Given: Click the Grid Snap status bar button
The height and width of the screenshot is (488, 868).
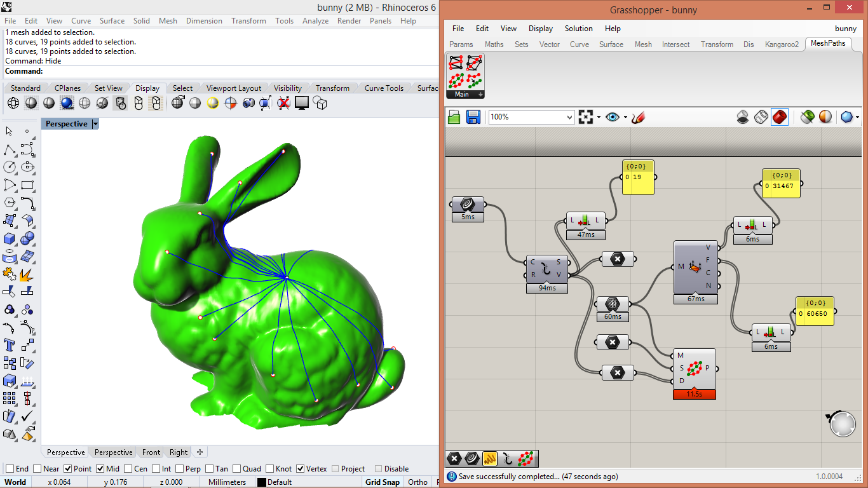Looking at the screenshot, I should coord(383,482).
